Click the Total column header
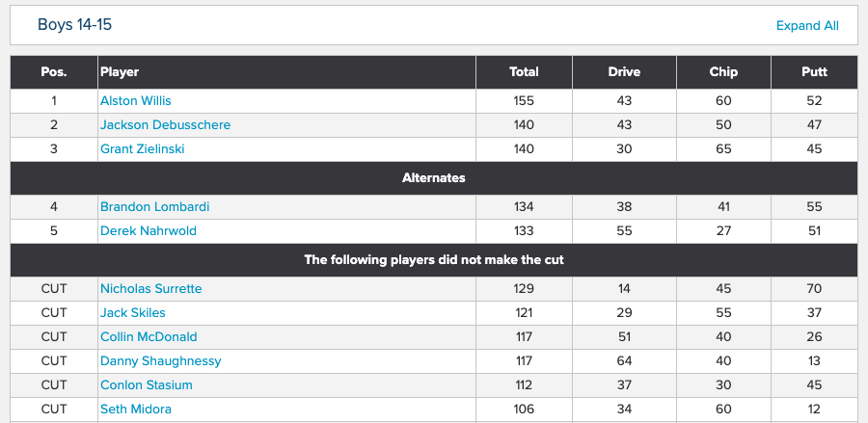The height and width of the screenshot is (423, 868). (524, 72)
